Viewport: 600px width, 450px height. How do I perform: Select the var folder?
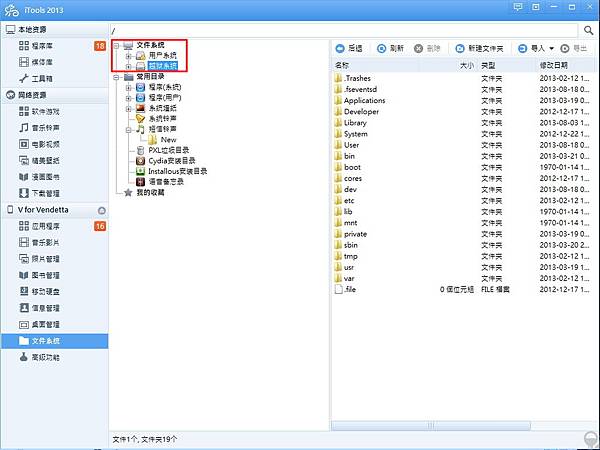[x=349, y=279]
